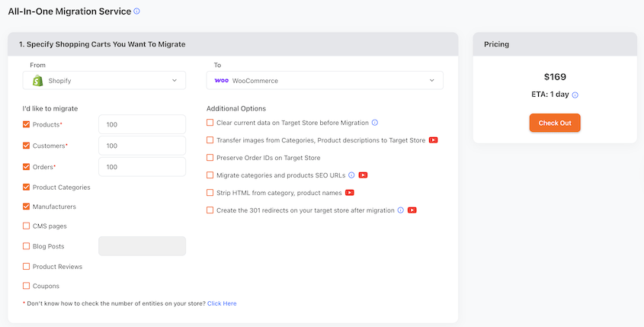Click the Customers quantity input field
Image resolution: width=644 pixels, height=327 pixels.
click(x=142, y=146)
